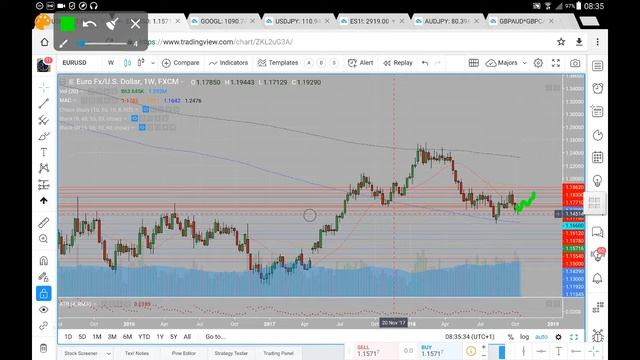Open chart settings gear in top toolbar

click(x=538, y=63)
